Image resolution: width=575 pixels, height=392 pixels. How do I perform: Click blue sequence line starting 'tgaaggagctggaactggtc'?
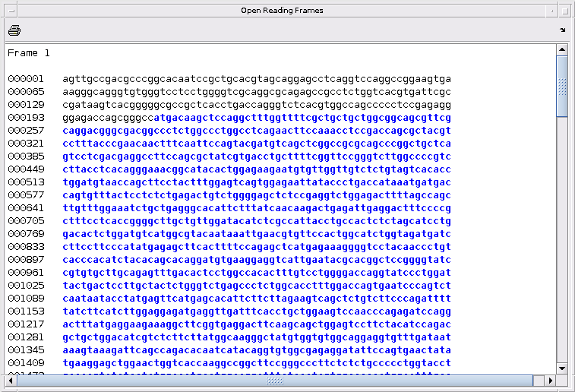(257, 362)
